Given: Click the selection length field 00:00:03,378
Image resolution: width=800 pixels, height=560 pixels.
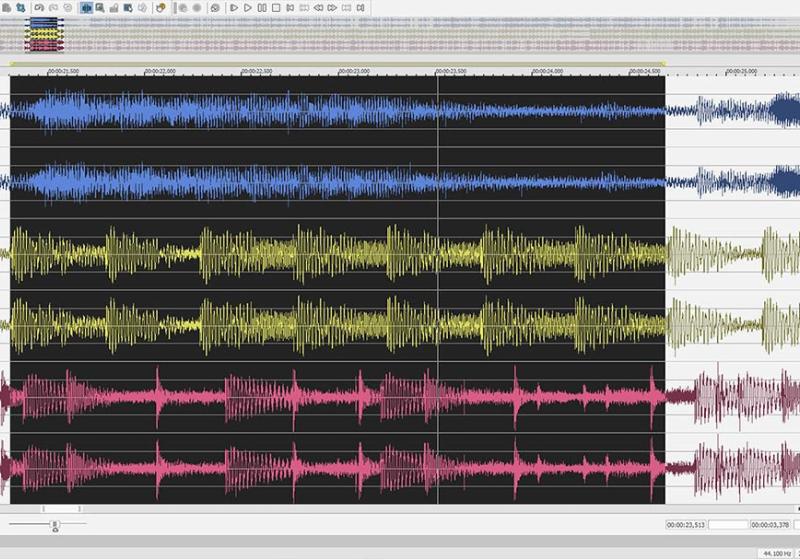Looking at the screenshot, I should 773,524.
